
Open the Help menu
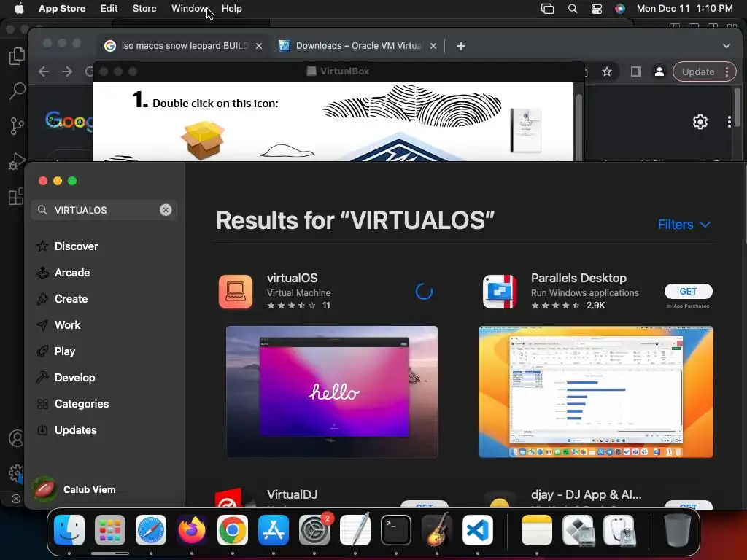point(231,9)
